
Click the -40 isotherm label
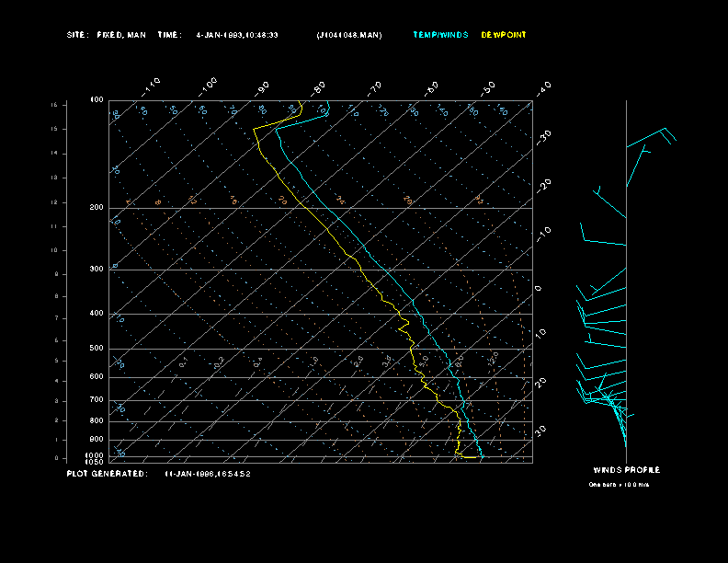pyautogui.click(x=543, y=88)
